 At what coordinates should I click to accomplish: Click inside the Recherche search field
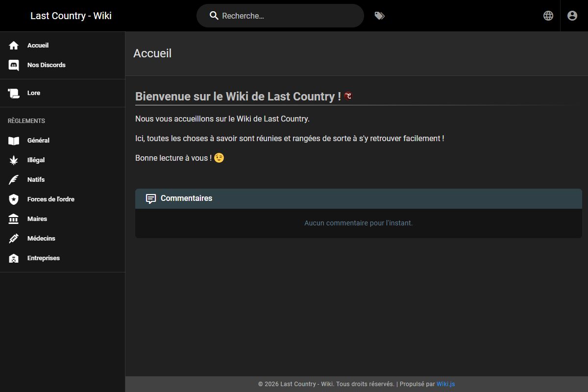tap(280, 15)
